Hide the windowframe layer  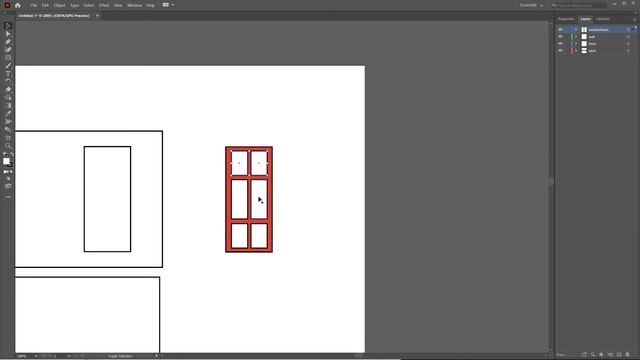tap(560, 30)
